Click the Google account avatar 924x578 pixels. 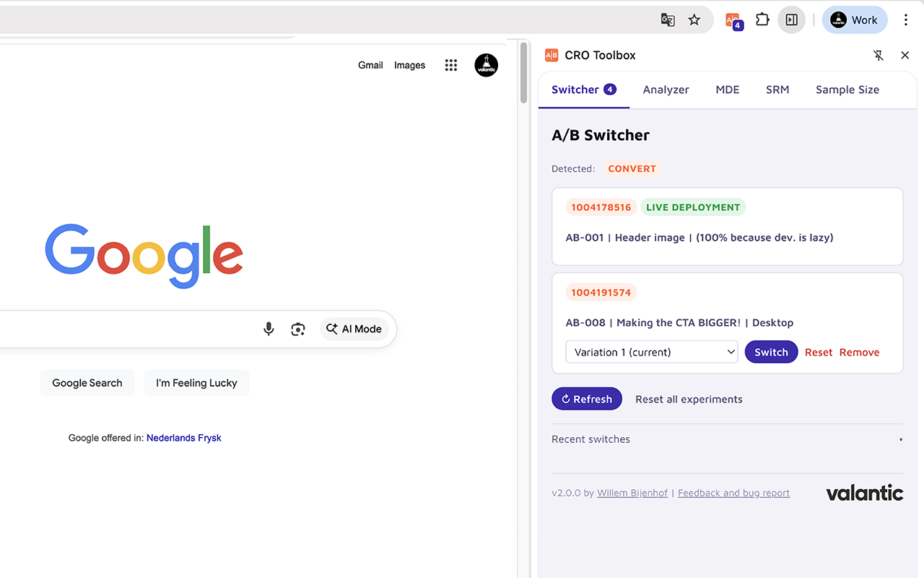[x=486, y=65]
